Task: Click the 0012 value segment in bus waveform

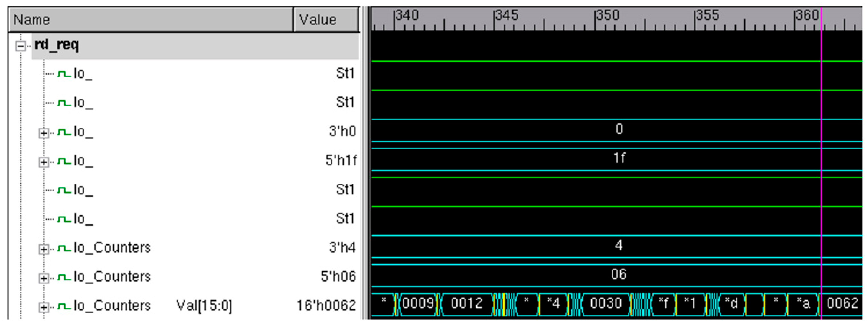Action: [467, 303]
